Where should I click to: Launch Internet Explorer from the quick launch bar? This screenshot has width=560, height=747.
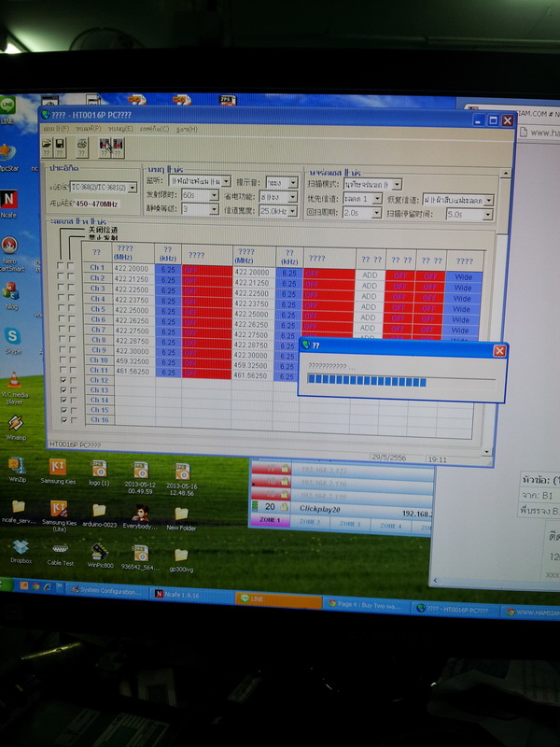(48, 587)
